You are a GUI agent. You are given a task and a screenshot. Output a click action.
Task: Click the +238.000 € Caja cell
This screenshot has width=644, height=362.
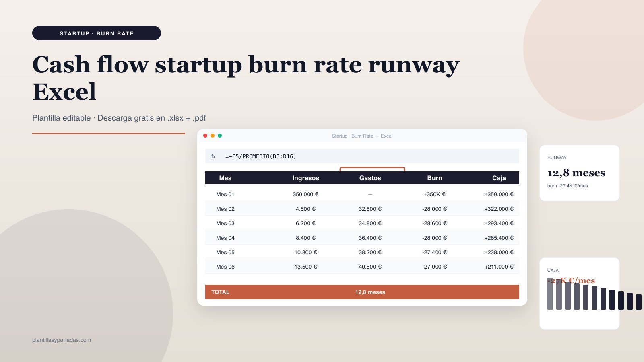pyautogui.click(x=499, y=252)
